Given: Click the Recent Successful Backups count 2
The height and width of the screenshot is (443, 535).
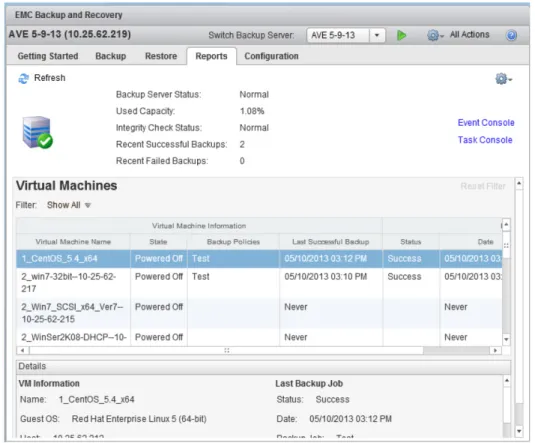Looking at the screenshot, I should click(242, 144).
